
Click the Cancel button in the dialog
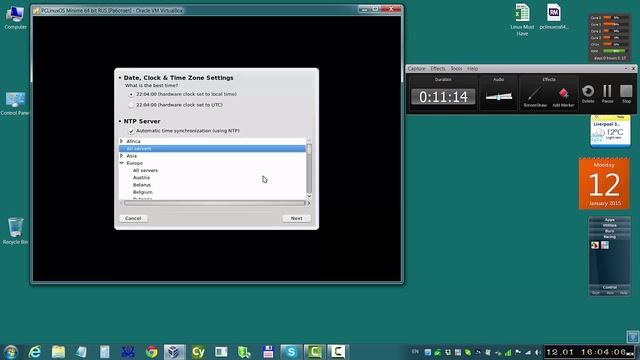coord(133,218)
